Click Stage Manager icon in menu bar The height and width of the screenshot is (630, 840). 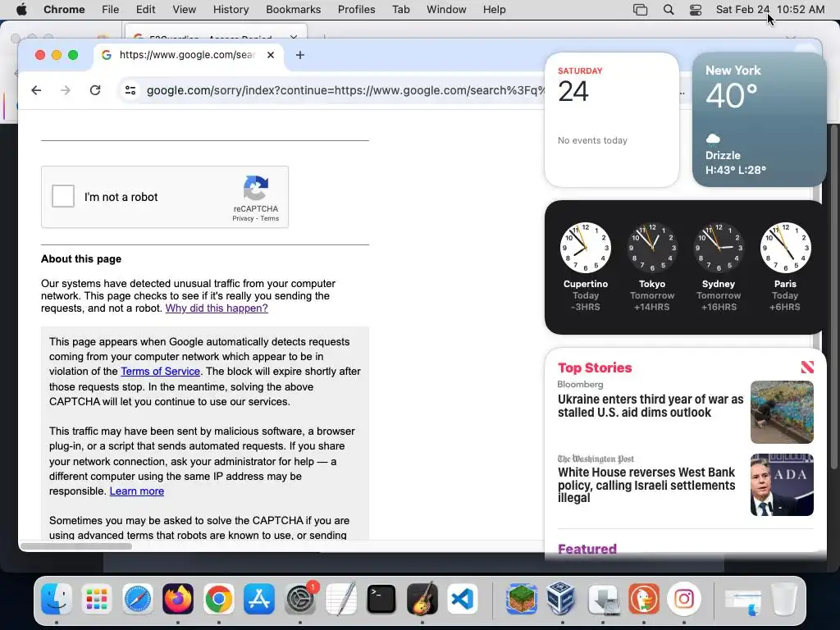pyautogui.click(x=640, y=9)
